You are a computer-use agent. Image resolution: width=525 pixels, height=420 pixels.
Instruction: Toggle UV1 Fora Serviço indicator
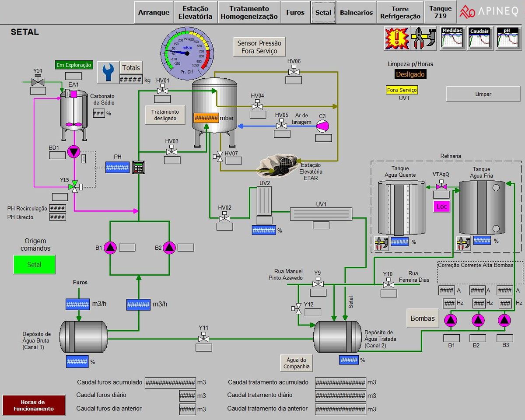[402, 90]
